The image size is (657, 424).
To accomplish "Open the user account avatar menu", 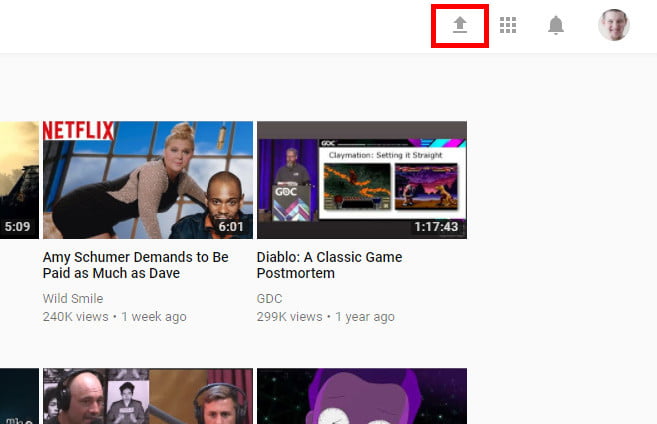I will (x=613, y=26).
